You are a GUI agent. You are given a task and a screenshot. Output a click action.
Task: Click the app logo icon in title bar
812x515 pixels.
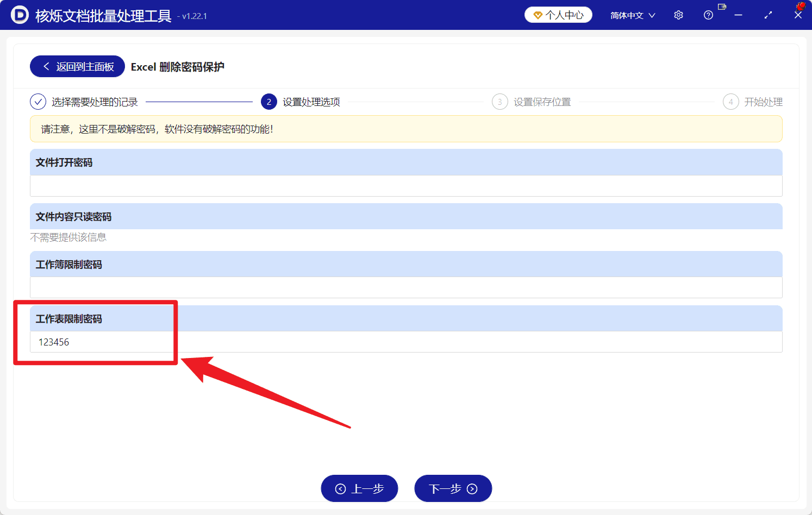(20, 15)
